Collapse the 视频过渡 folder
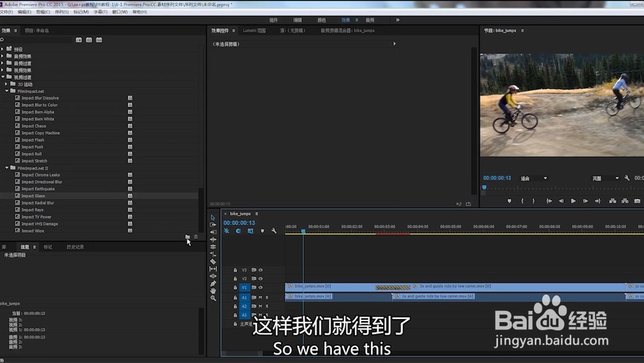Viewport: 644px width, 363px height. (x=3, y=77)
